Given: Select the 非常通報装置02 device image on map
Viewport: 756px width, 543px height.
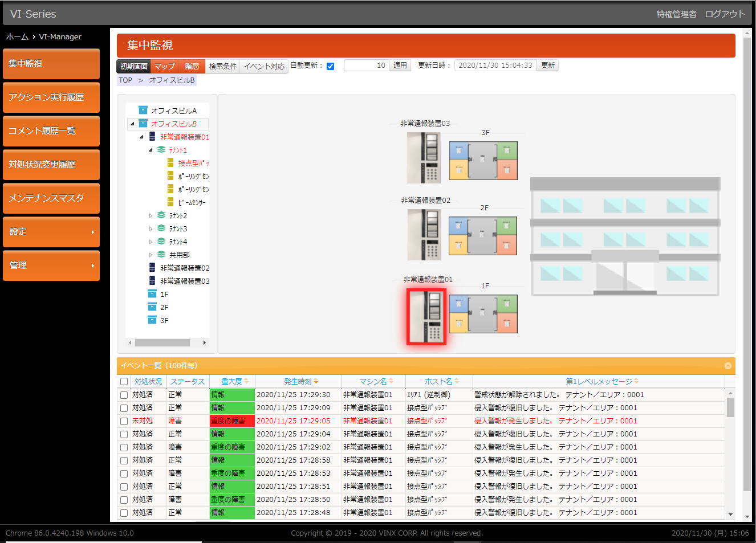Looking at the screenshot, I should click(x=424, y=235).
